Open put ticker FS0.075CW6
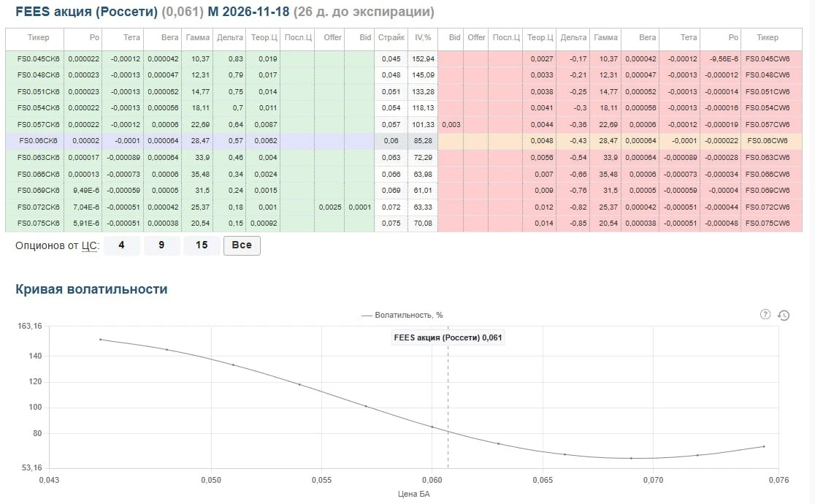The image size is (815, 504). click(768, 223)
